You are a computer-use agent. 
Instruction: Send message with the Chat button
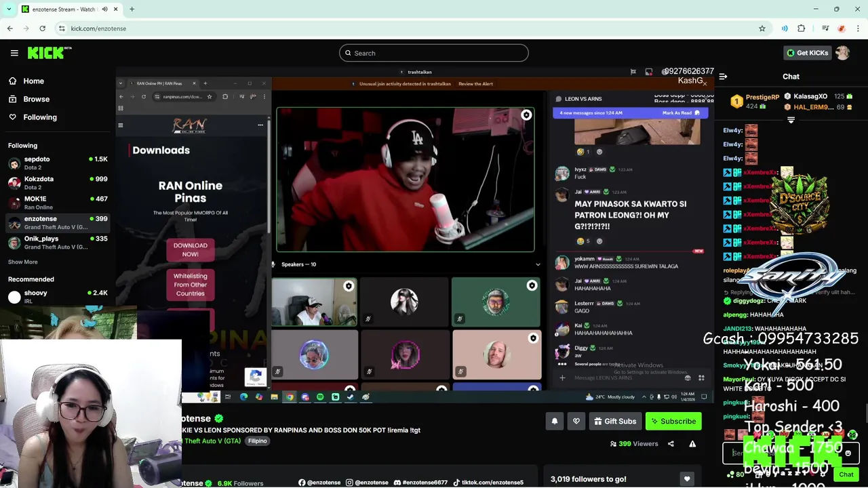846,474
